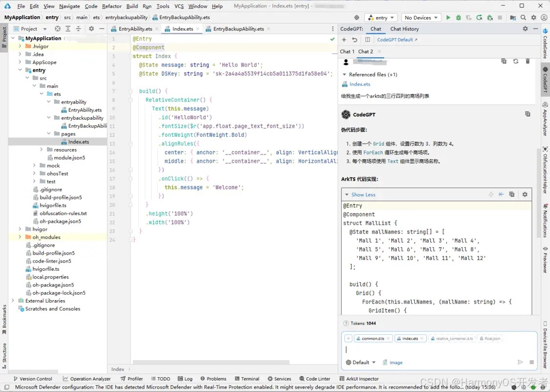
Task: Open the VCS menu
Action: pyautogui.click(x=179, y=6)
